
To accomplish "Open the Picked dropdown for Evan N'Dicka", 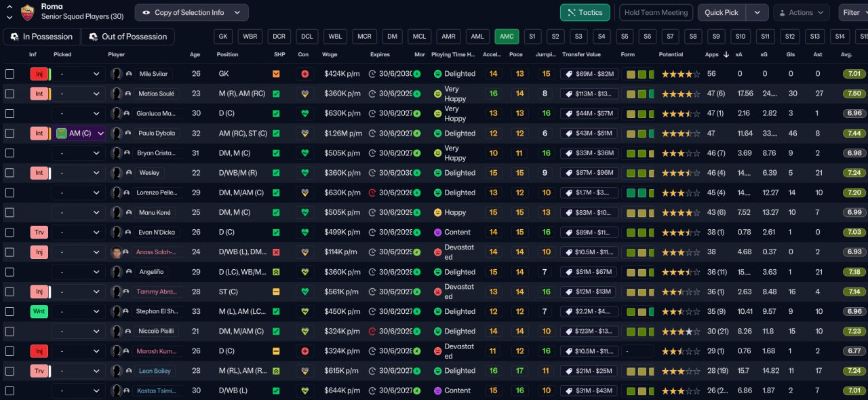I will (79, 233).
